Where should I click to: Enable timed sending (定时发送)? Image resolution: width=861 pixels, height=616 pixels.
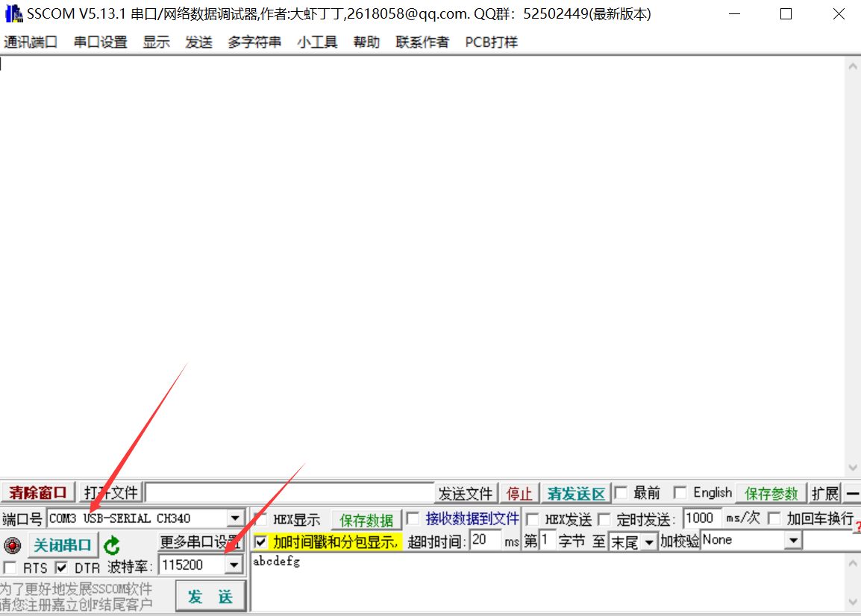point(603,518)
